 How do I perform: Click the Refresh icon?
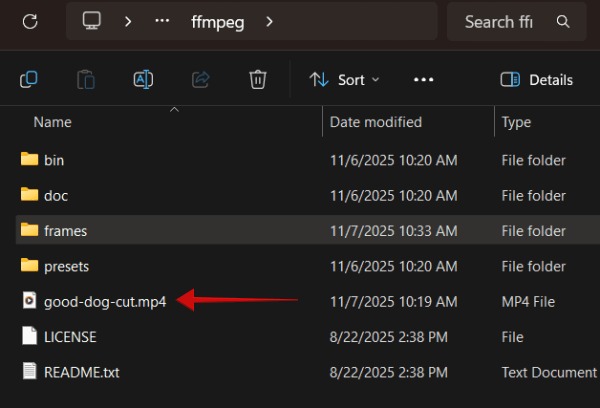pos(30,21)
